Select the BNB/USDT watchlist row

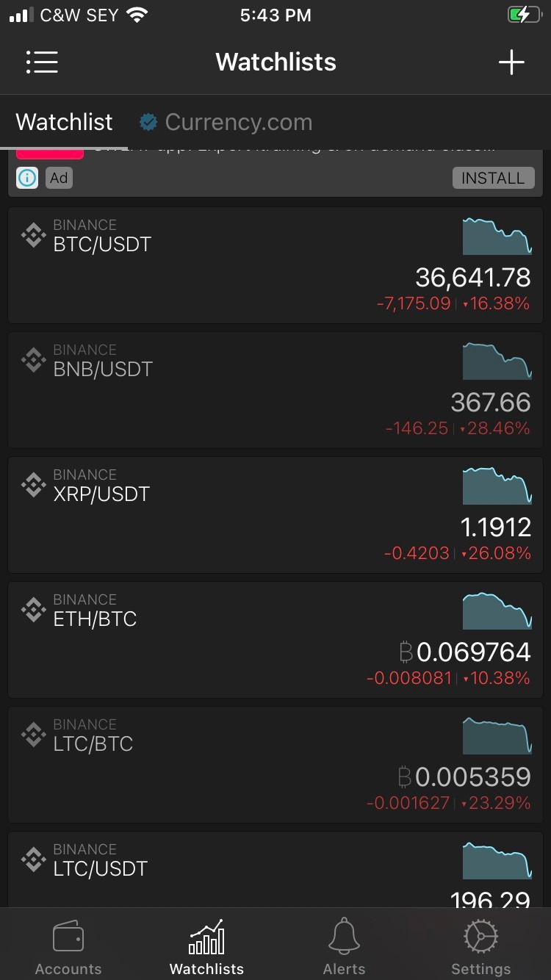pos(275,390)
